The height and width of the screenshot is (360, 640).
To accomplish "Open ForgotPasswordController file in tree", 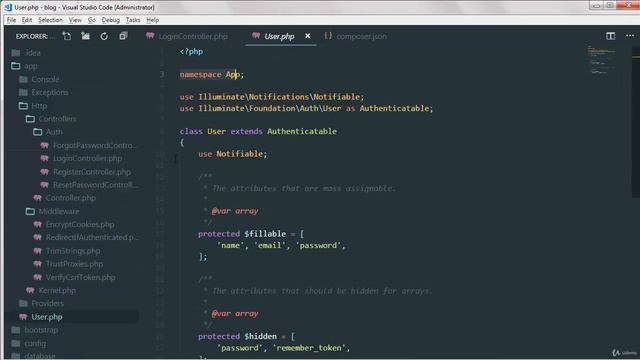I will tap(89, 145).
